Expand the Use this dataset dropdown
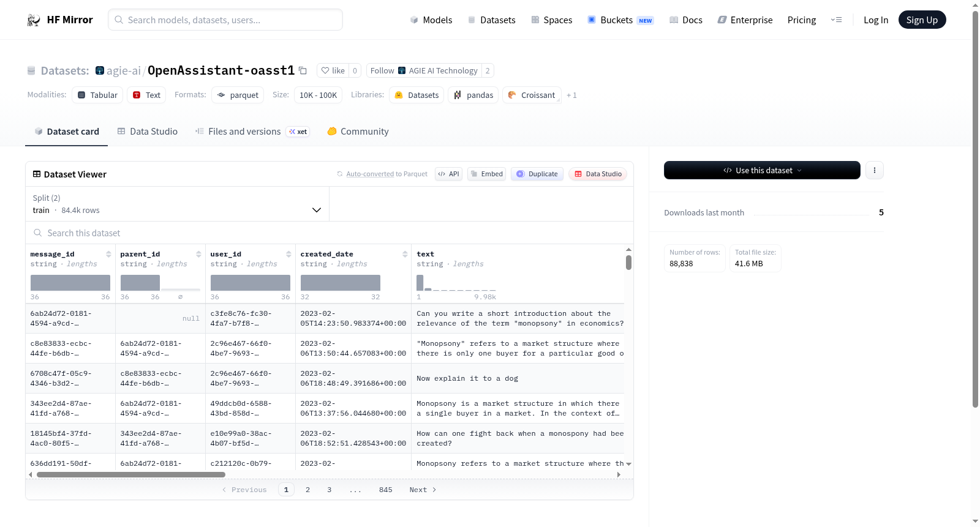This screenshot has width=980, height=527. pos(762,170)
